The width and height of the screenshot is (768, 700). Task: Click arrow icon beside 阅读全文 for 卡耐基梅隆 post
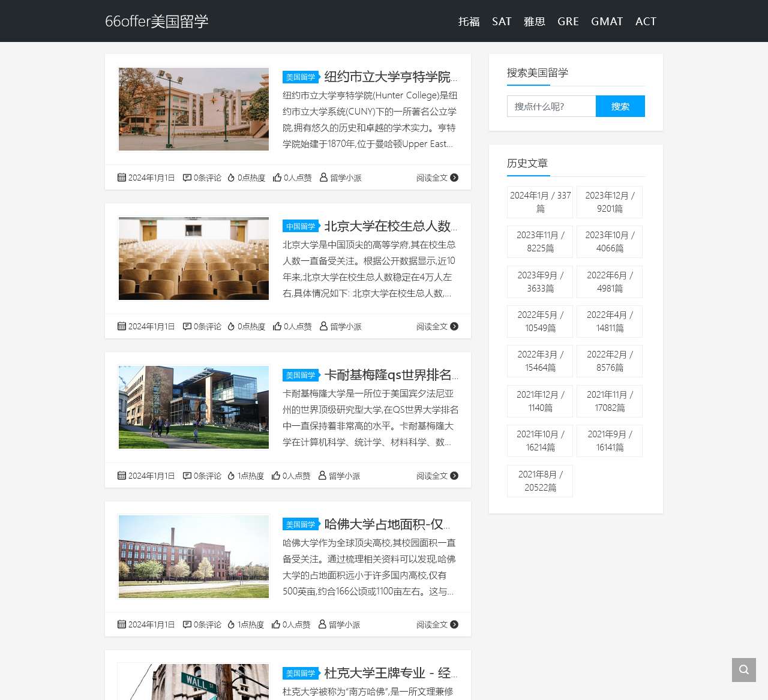point(454,476)
